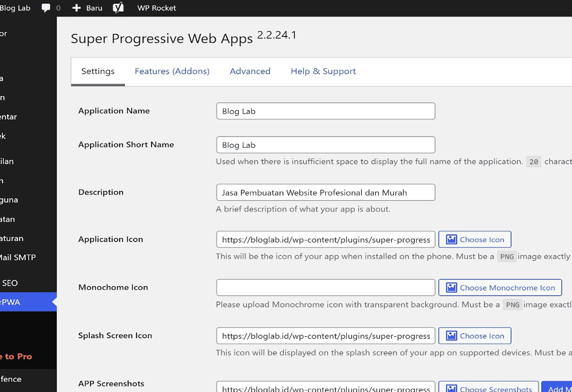This screenshot has height=392, width=572.
Task: Click image icon in Application Icon's Choose Icon button
Action: (x=451, y=240)
